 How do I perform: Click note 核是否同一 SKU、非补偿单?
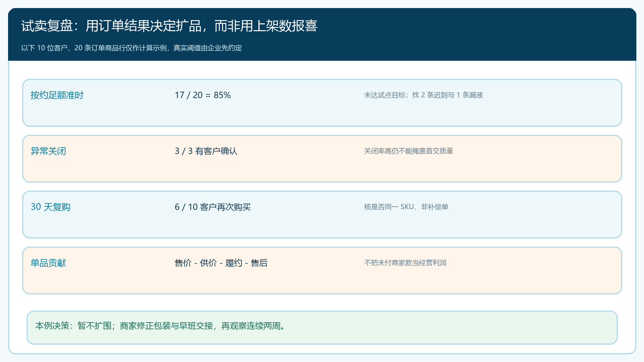click(406, 207)
